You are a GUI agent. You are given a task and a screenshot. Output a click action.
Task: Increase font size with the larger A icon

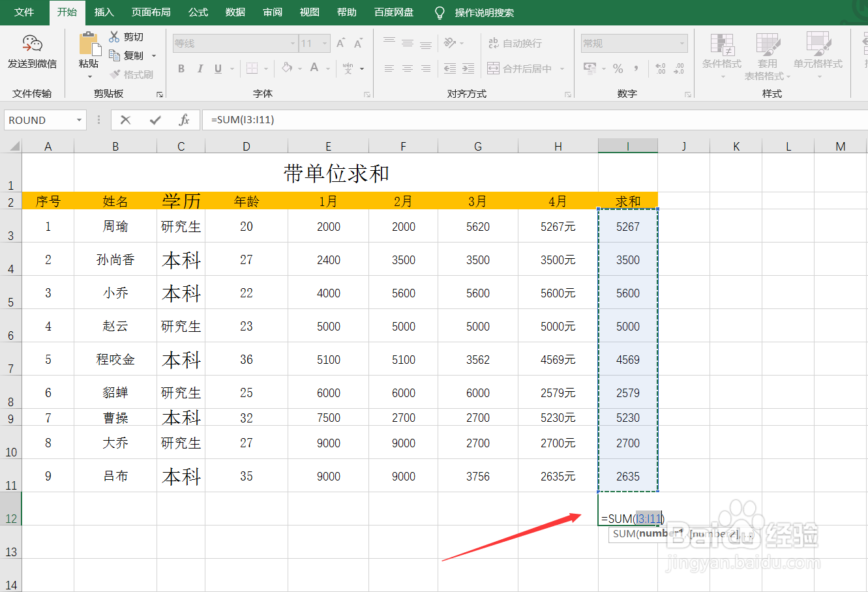click(x=340, y=44)
